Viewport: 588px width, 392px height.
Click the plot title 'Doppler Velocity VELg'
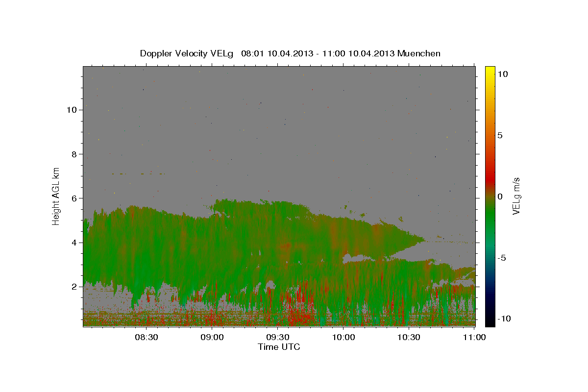click(186, 53)
